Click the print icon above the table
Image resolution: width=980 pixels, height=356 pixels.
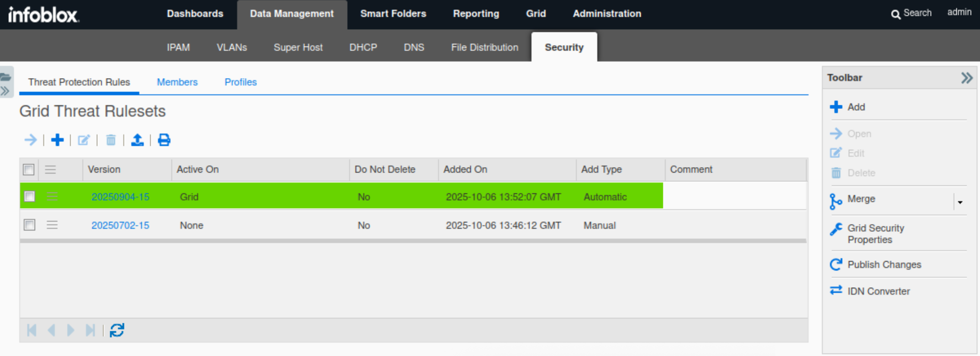click(164, 140)
